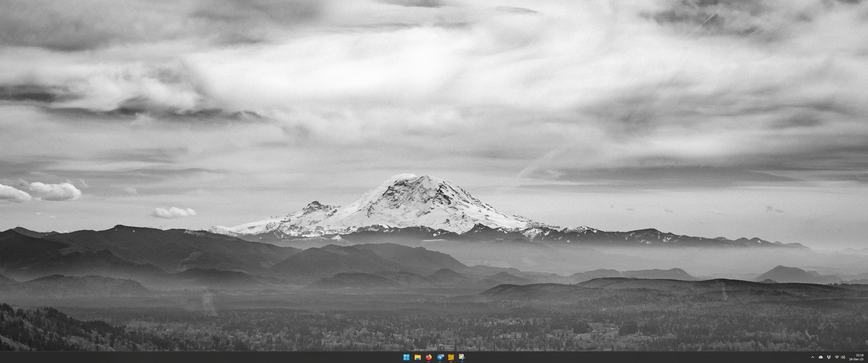Open Telegram with unread message badge
This screenshot has width=868, height=363.
click(440, 357)
